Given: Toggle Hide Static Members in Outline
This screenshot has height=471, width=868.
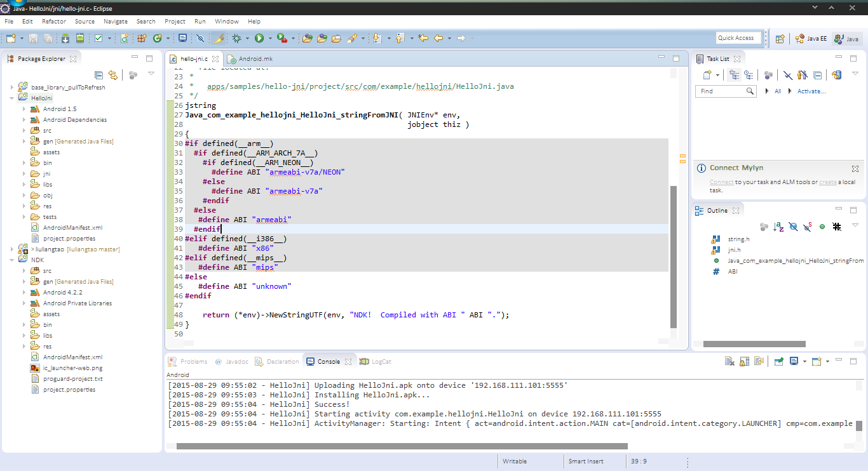Looking at the screenshot, I should tap(808, 227).
